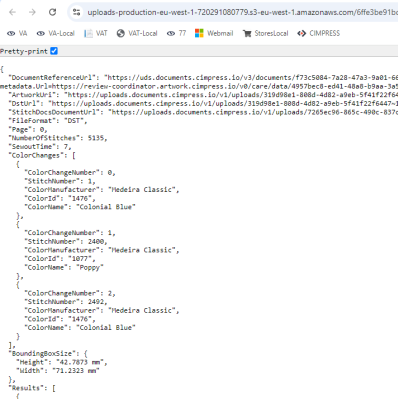
Task: Open site information icon in address bar
Action: (x=77, y=12)
